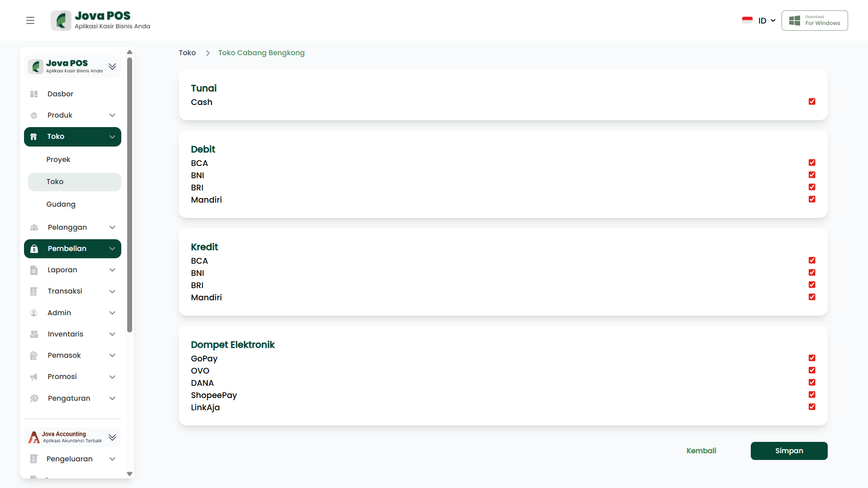The width and height of the screenshot is (868, 488).
Task: Click the Simpan button
Action: click(x=789, y=451)
